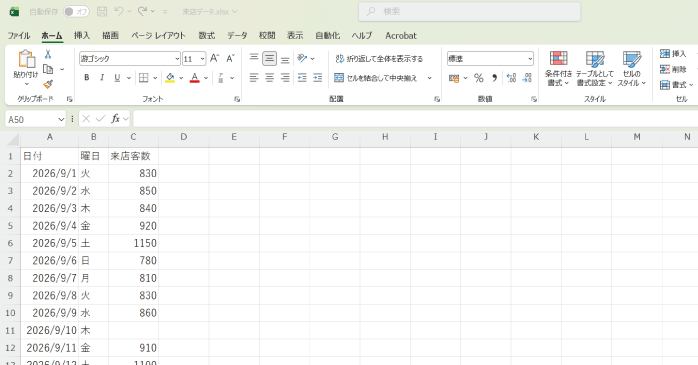Image resolution: width=698 pixels, height=365 pixels.
Task: Click Merge and Center (セルを結合して中央揃え)
Action: tap(376, 78)
